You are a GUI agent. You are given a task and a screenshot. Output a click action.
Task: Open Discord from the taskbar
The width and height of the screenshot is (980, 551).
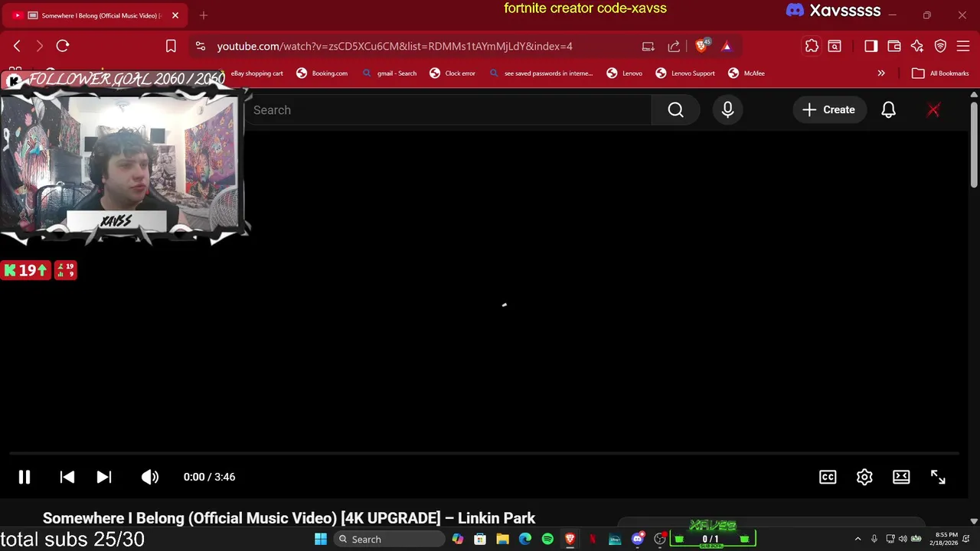pyautogui.click(x=637, y=540)
